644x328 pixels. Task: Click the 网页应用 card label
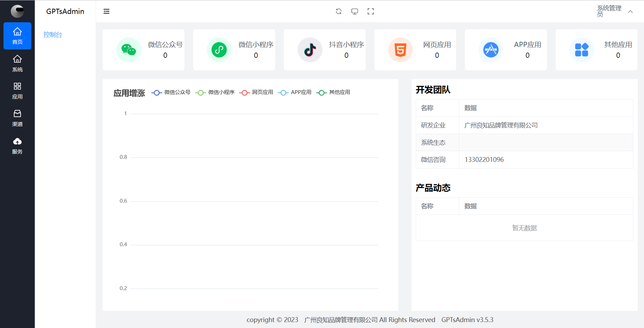click(x=437, y=45)
